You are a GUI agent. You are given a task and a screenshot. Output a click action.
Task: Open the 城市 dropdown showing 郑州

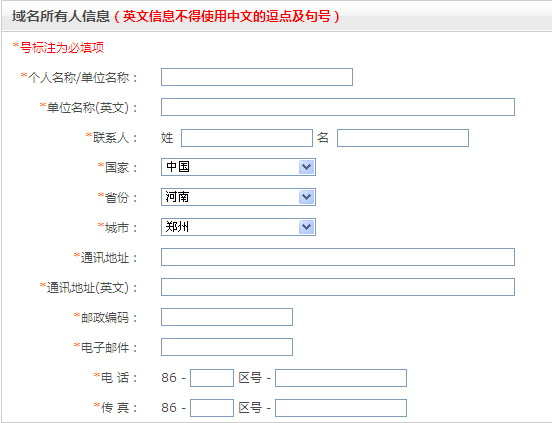tap(238, 227)
